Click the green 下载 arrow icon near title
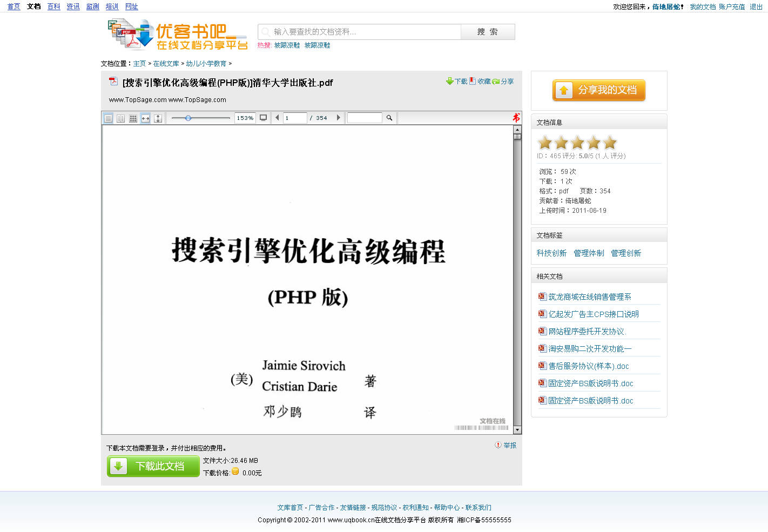Image resolution: width=768 pixels, height=532 pixels. coord(450,81)
